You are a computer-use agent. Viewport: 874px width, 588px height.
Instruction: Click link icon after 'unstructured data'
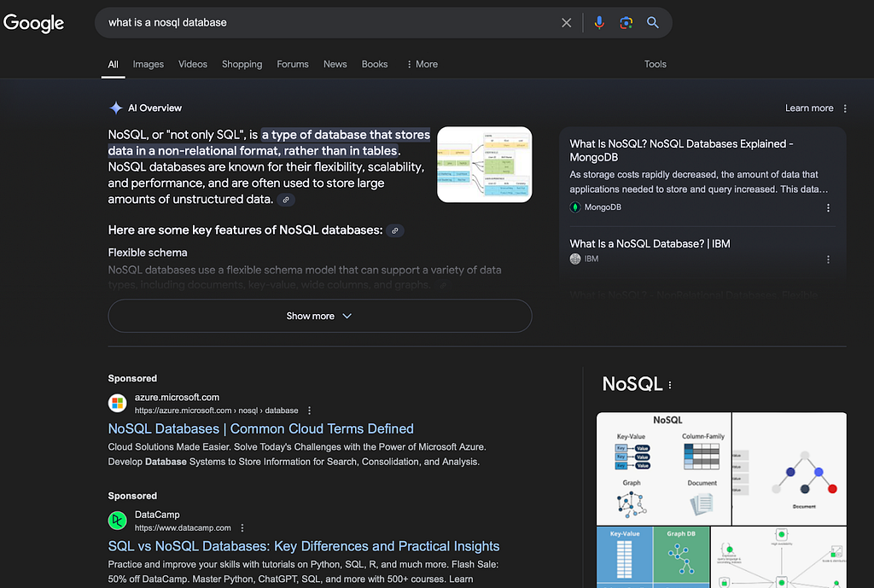286,200
